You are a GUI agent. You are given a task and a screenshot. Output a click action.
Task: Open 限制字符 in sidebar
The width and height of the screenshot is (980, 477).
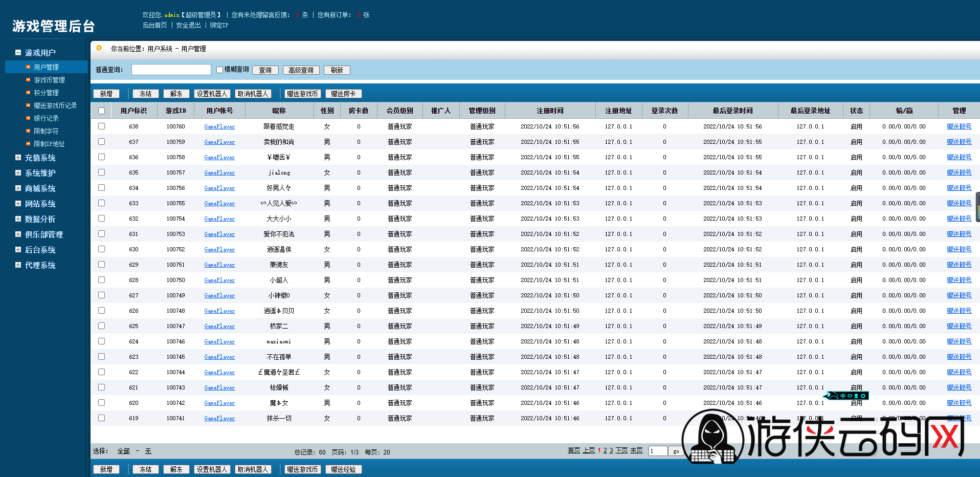46,131
